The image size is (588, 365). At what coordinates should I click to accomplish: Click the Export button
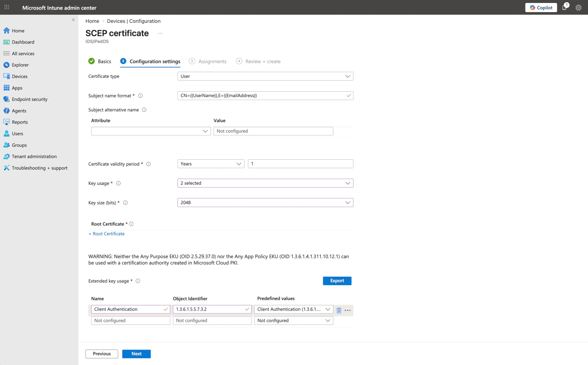337,281
